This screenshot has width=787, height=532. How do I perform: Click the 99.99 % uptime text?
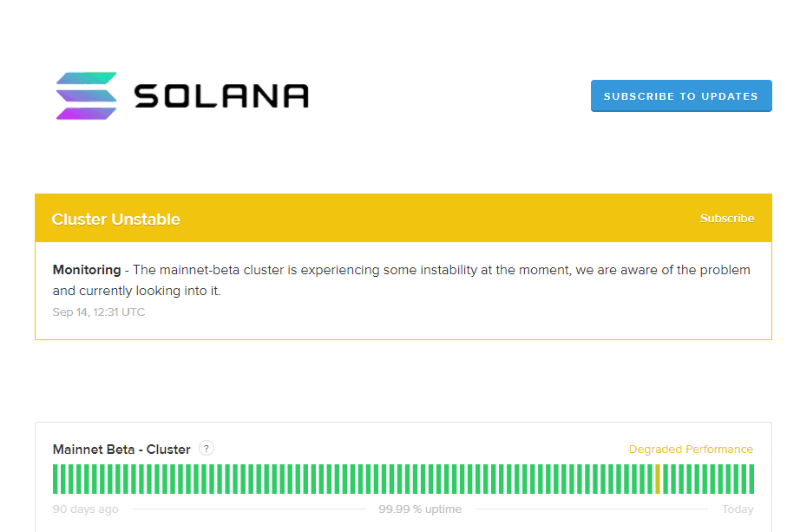[x=420, y=509]
